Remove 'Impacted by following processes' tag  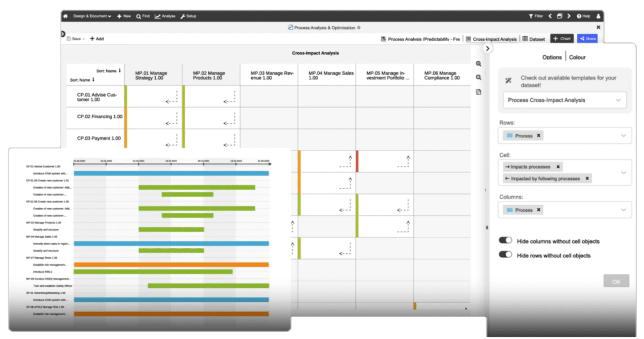pyautogui.click(x=587, y=178)
